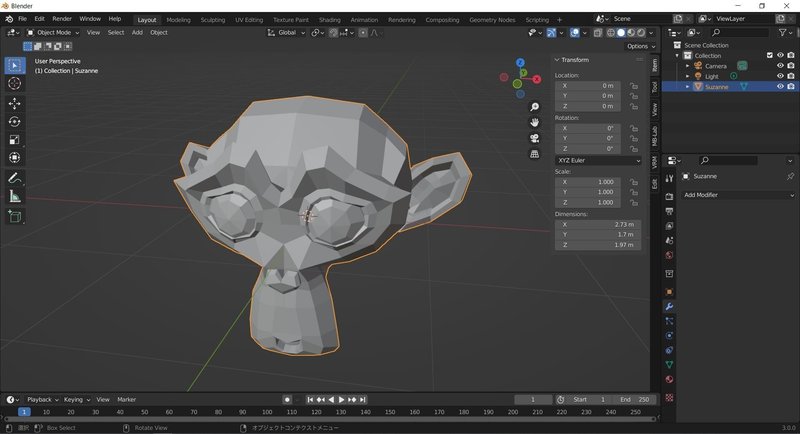Viewport: 800px width, 434px height.
Task: Switch perspective/orthographic grid icon
Action: 534,154
